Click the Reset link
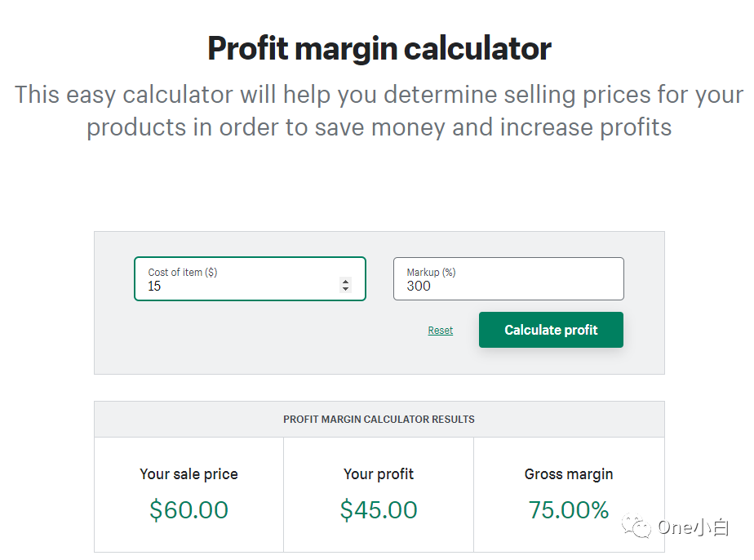Image resolution: width=754 pixels, height=560 pixels. point(441,331)
